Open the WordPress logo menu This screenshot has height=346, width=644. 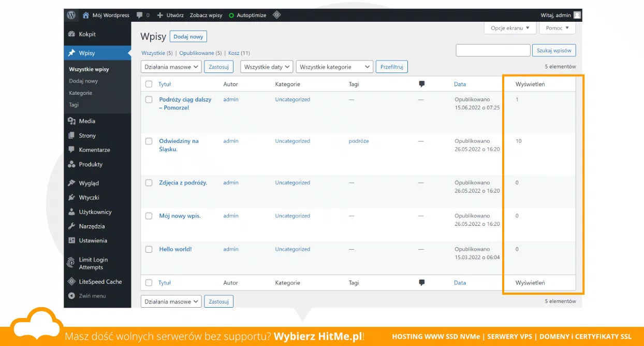click(71, 15)
